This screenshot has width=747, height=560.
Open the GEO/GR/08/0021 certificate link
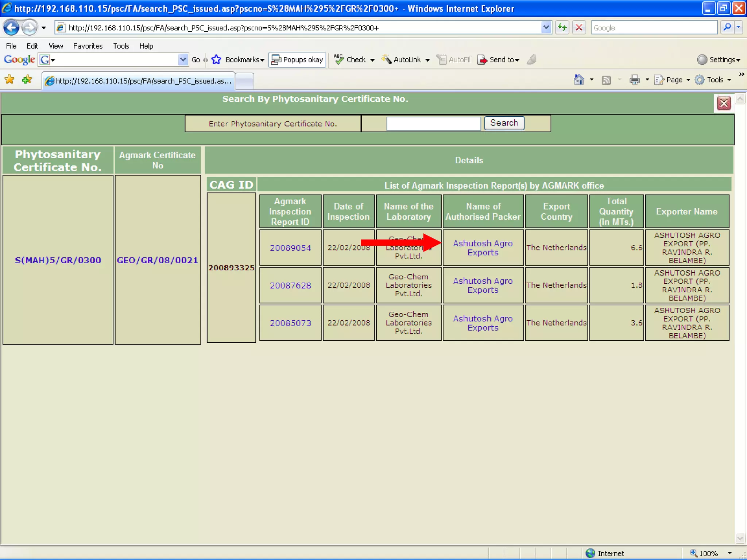[x=157, y=260]
